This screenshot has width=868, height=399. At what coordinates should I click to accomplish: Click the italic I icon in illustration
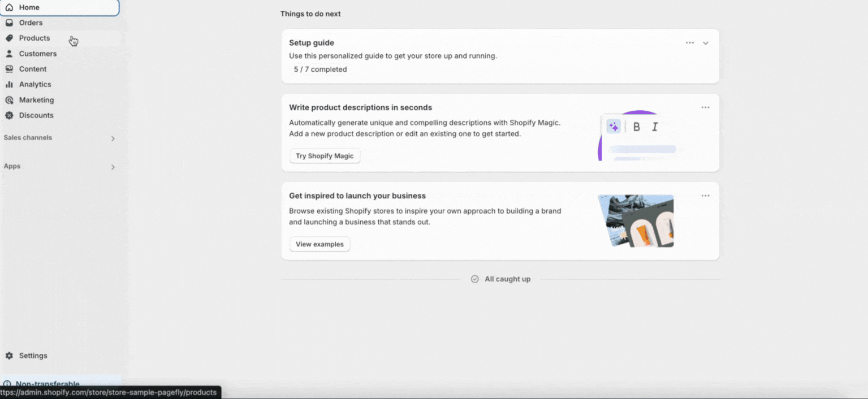pyautogui.click(x=655, y=127)
